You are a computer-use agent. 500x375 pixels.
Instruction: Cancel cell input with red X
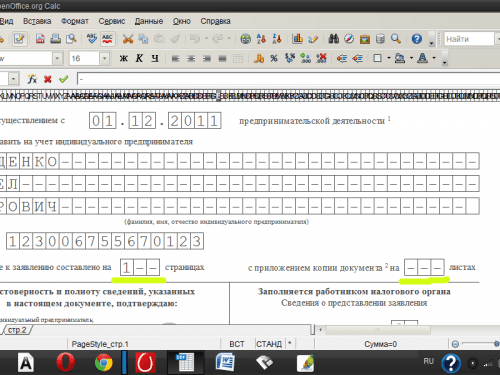click(x=48, y=79)
